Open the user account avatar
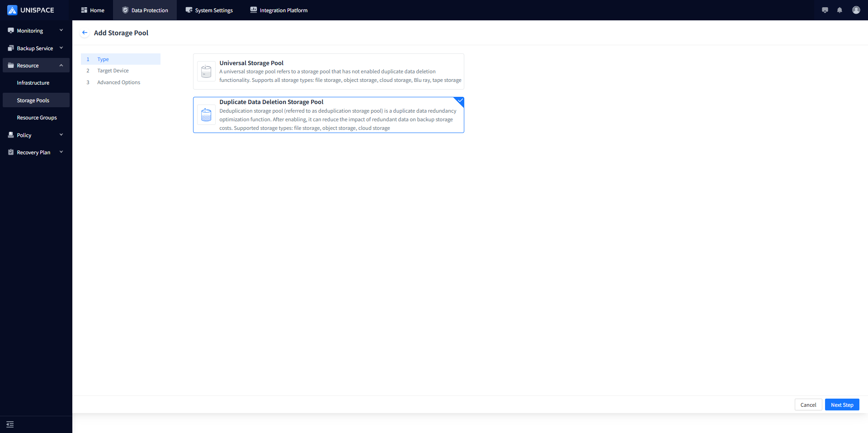 pyautogui.click(x=856, y=10)
